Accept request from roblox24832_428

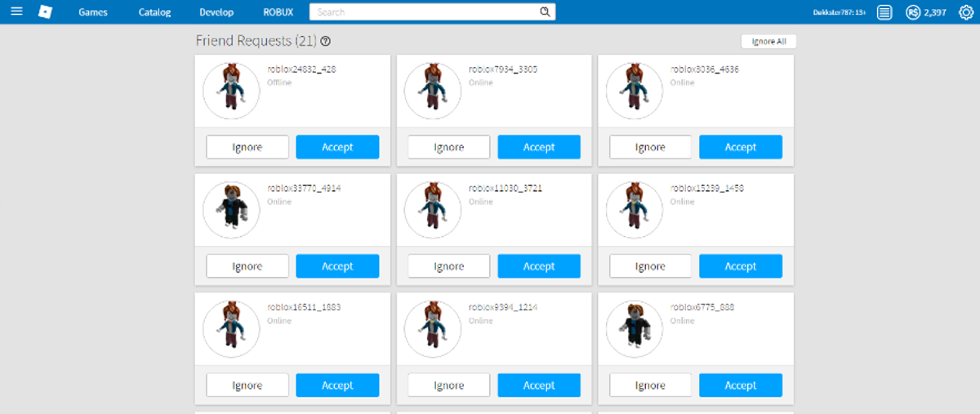pyautogui.click(x=337, y=147)
